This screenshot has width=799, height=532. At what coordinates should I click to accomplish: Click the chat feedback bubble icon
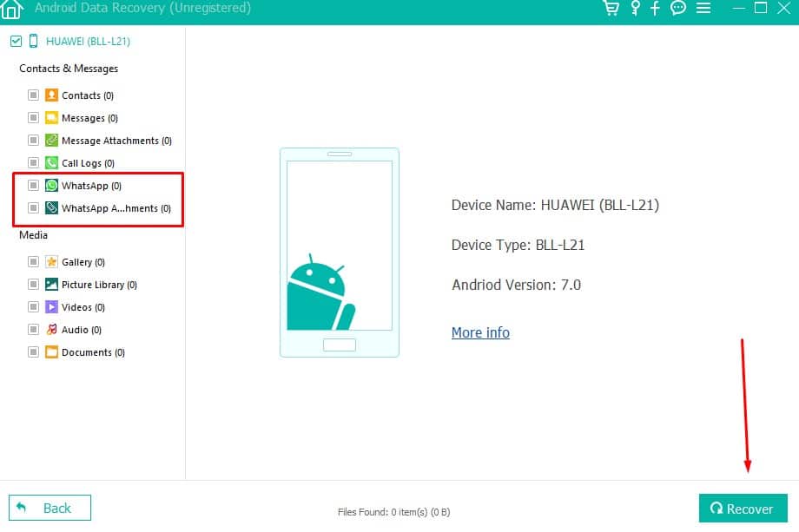click(x=678, y=8)
